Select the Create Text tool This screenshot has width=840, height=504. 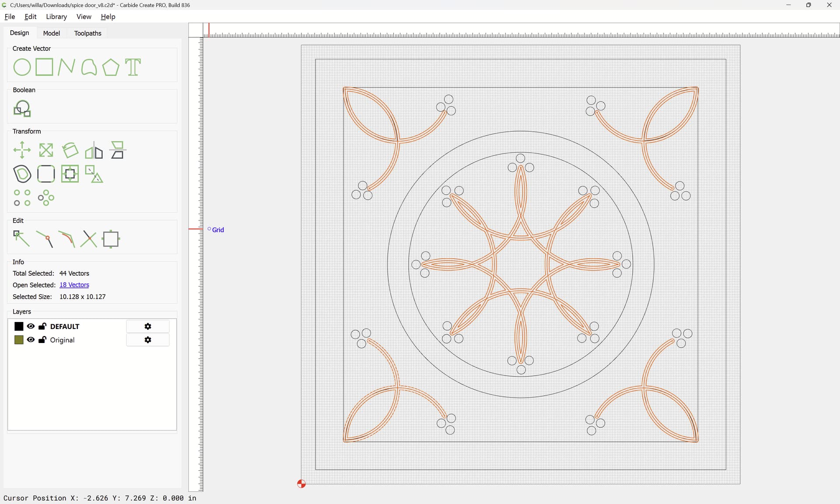click(x=133, y=67)
